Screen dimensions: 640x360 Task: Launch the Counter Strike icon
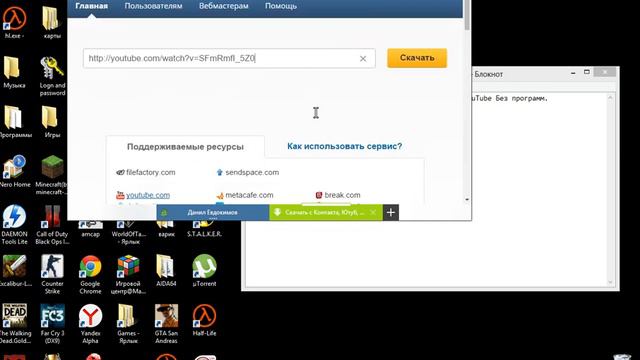52,266
